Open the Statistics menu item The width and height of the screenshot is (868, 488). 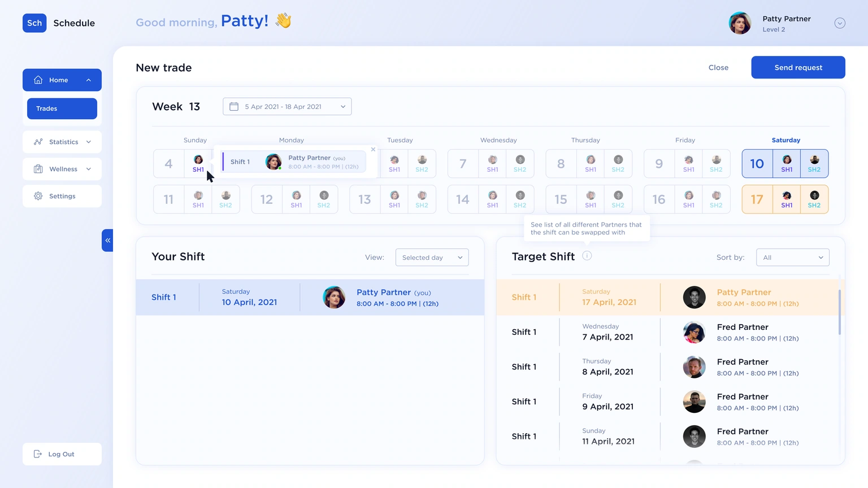click(62, 142)
